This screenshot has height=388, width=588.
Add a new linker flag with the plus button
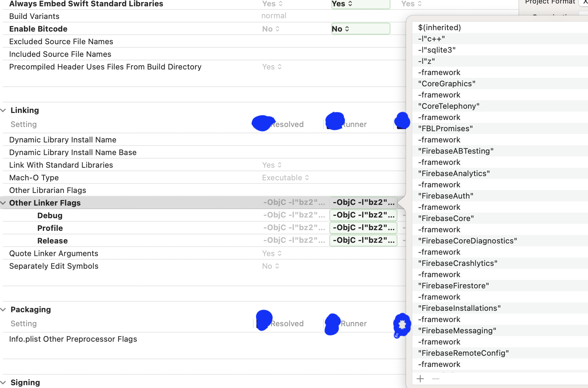coord(420,379)
